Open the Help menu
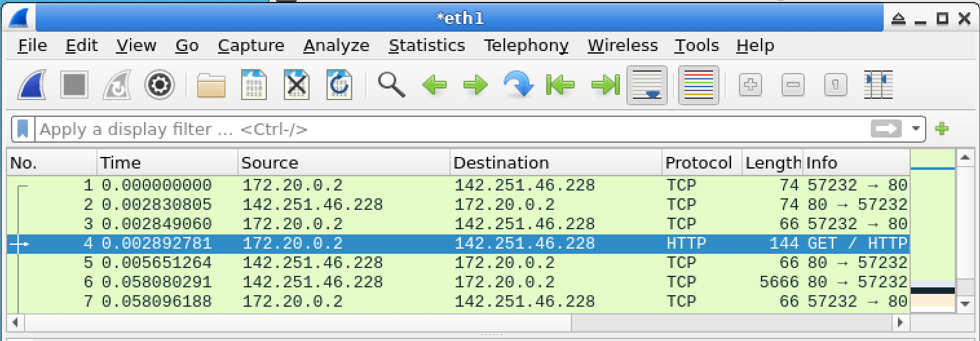Viewport: 980px width, 341px height. [755, 45]
